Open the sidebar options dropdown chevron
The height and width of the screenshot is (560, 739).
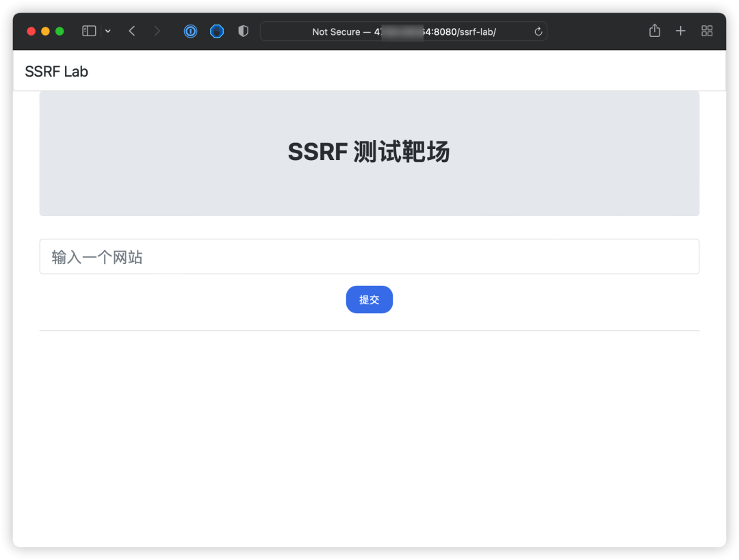tap(108, 31)
